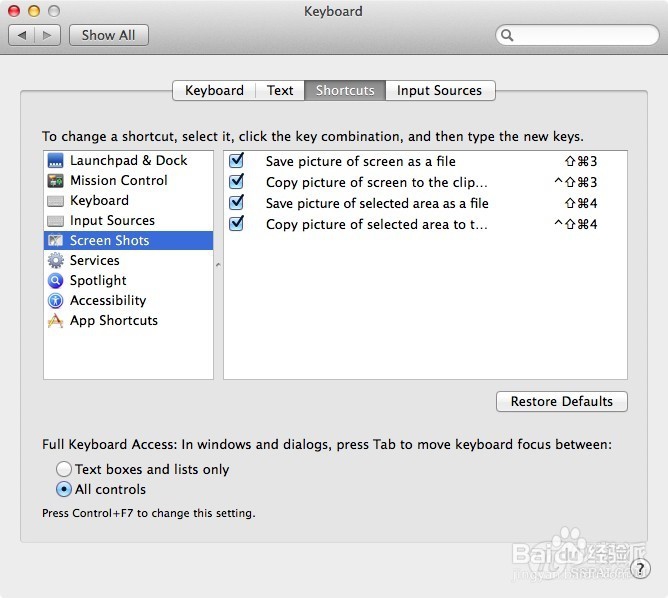Switch to the Text tab
Screen dimensions: 668x598
tap(280, 90)
